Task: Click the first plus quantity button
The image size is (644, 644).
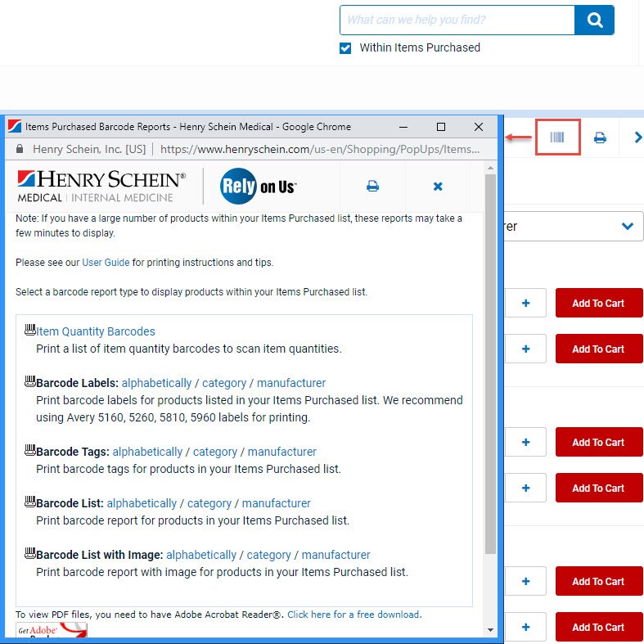Action: [525, 304]
